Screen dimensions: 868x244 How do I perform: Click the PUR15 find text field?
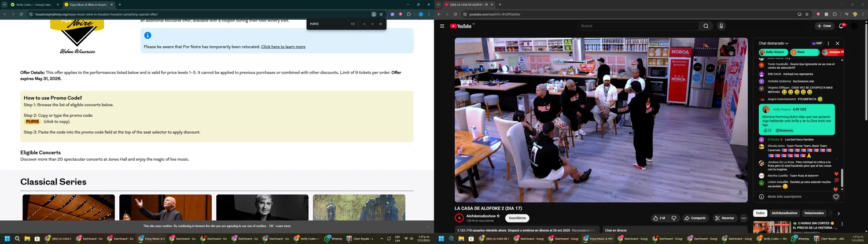[x=329, y=24]
